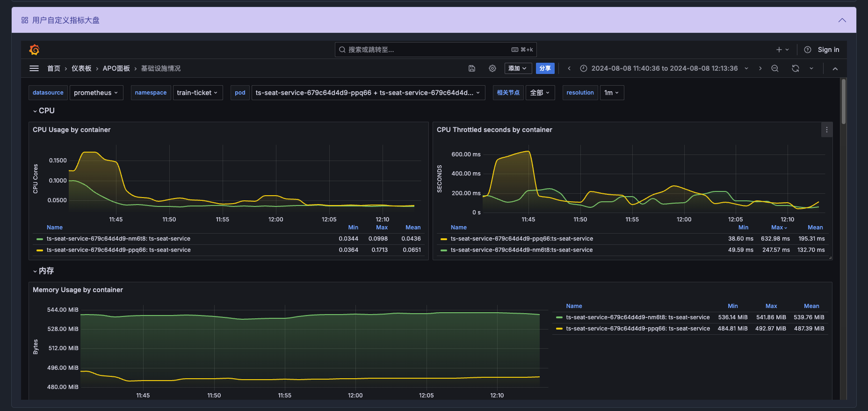
Task: Click the zoom out time range icon
Action: click(x=775, y=68)
